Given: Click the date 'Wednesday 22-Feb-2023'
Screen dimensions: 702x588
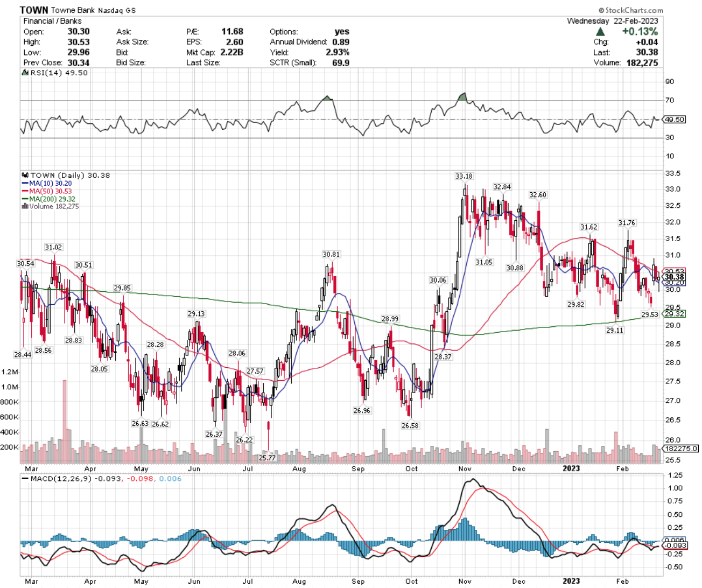Looking at the screenshot, I should (x=613, y=21).
